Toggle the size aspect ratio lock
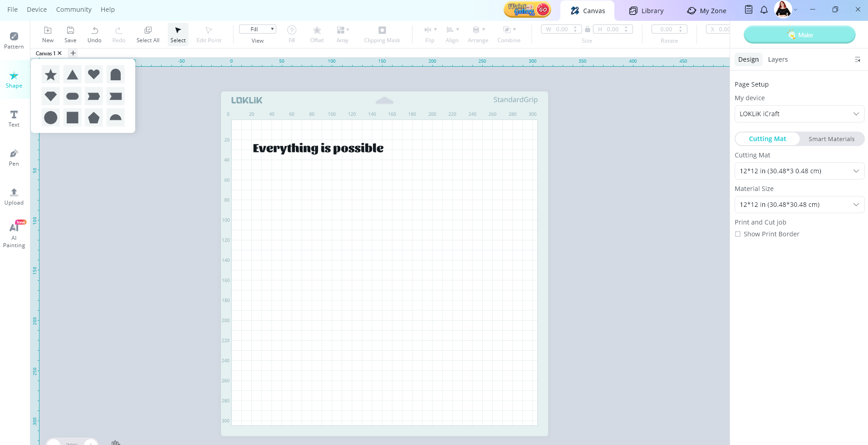This screenshot has height=445, width=868. (x=588, y=29)
